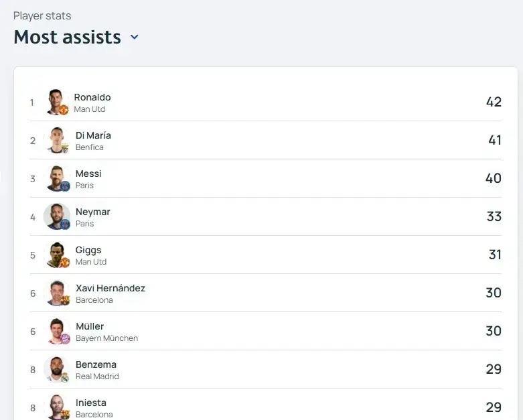523x420 pixels.
Task: Click the Bayern München club label
Action: pyautogui.click(x=106, y=338)
